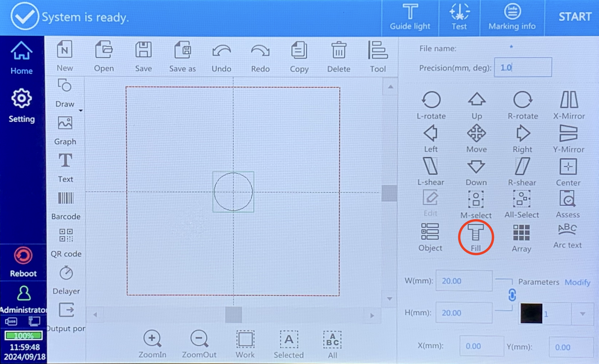The image size is (599, 364).
Task: Fit view to Selected object
Action: coord(289,344)
